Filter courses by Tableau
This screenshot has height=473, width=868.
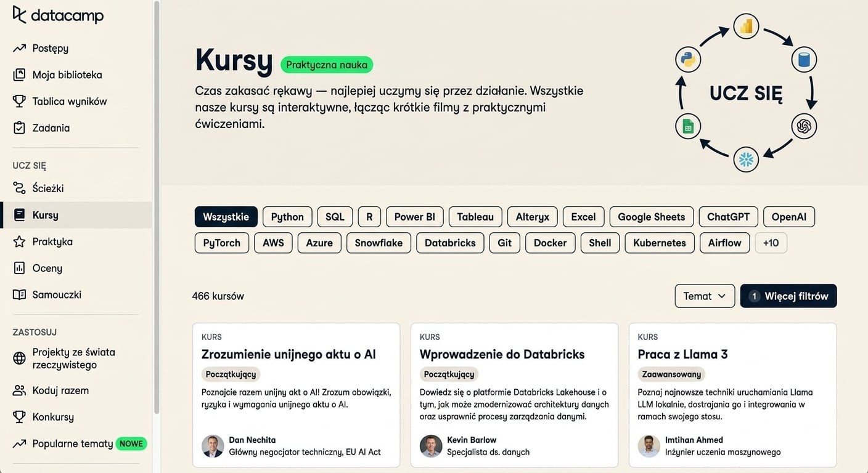[475, 217]
